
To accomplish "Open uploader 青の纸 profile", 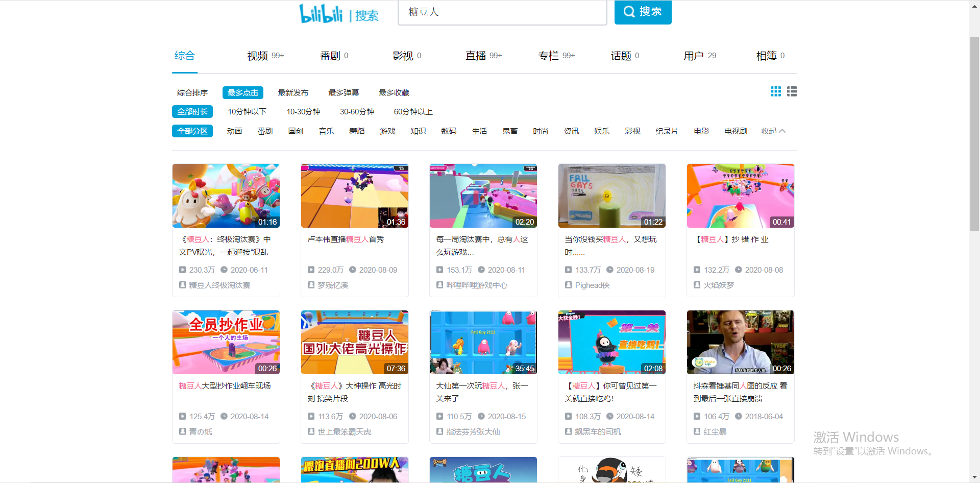I will coord(201,431).
